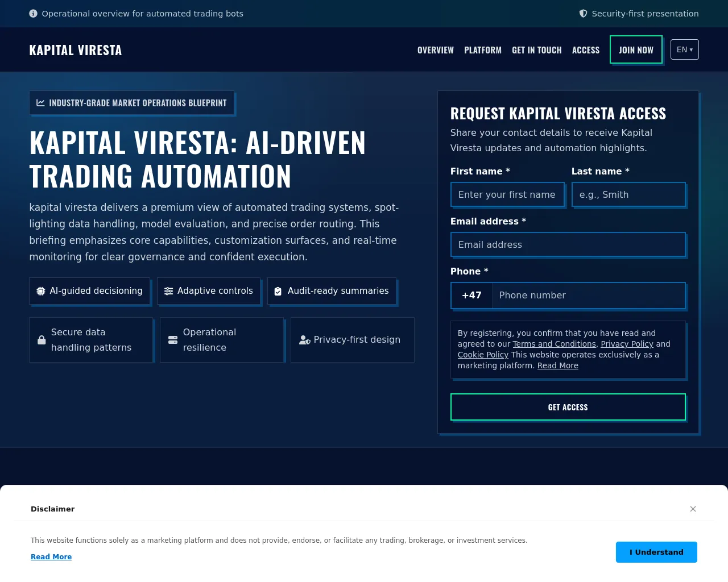Image resolution: width=728 pixels, height=582 pixels.
Task: Close the Disclaimer banner with the X
Action: coord(693,509)
